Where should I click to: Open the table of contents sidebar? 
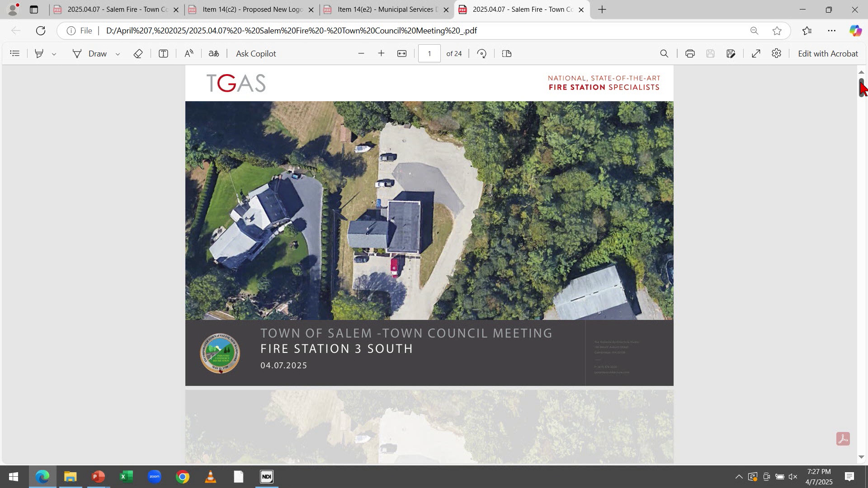[15, 53]
